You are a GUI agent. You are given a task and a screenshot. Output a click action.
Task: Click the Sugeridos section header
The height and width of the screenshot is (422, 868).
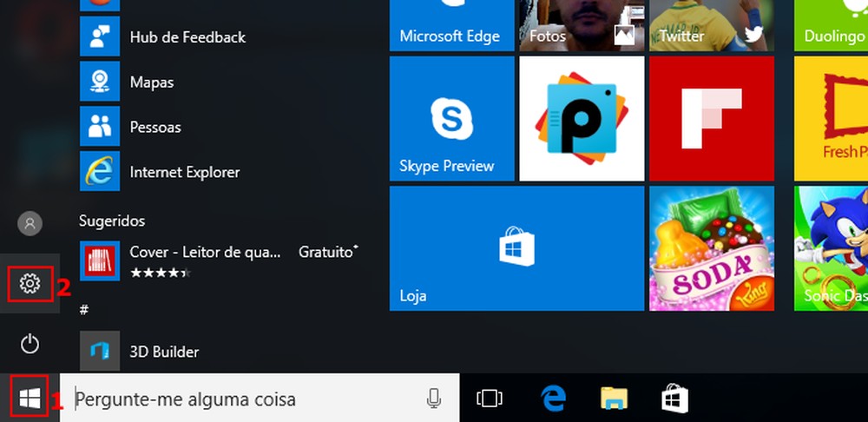(x=112, y=221)
